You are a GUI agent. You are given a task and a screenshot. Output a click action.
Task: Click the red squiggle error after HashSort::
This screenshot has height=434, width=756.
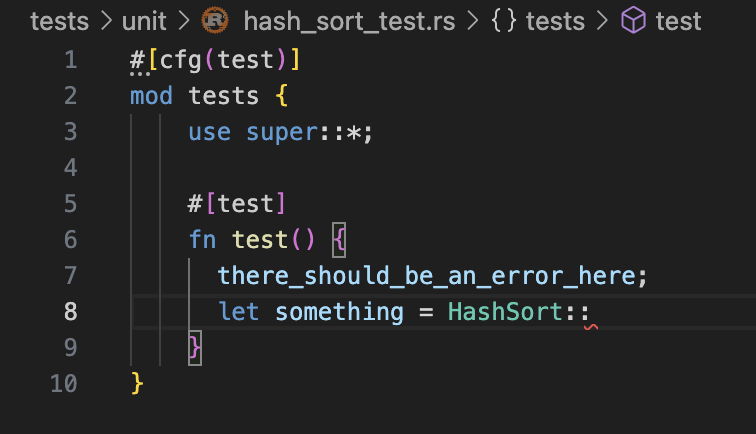point(591,327)
